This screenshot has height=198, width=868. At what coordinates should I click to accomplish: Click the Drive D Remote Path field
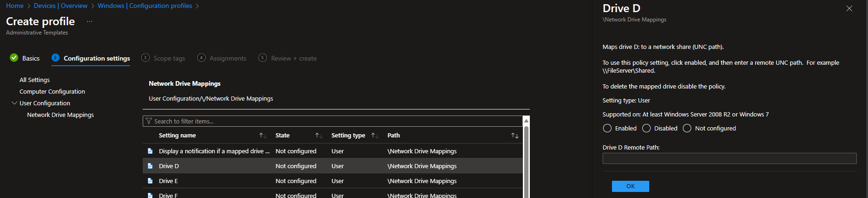click(x=729, y=158)
